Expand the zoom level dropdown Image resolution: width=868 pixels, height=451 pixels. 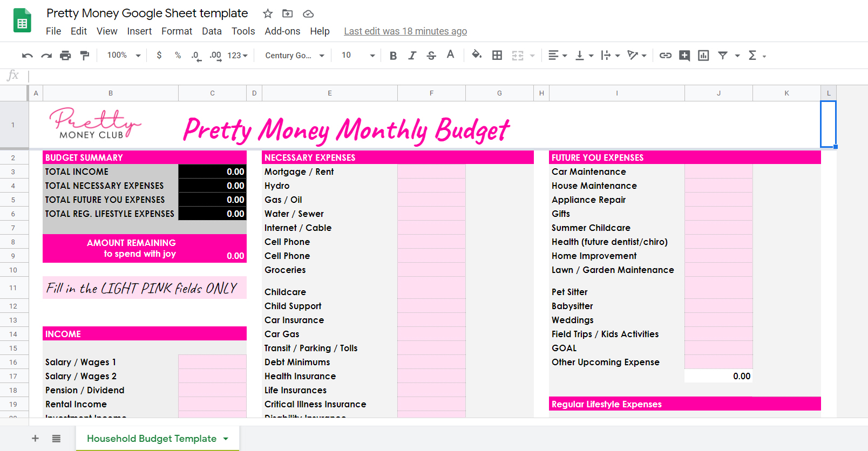124,56
